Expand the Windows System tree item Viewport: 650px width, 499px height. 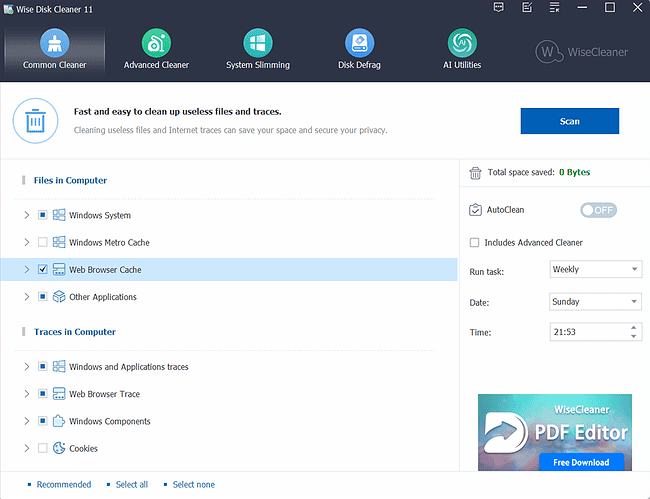26,215
